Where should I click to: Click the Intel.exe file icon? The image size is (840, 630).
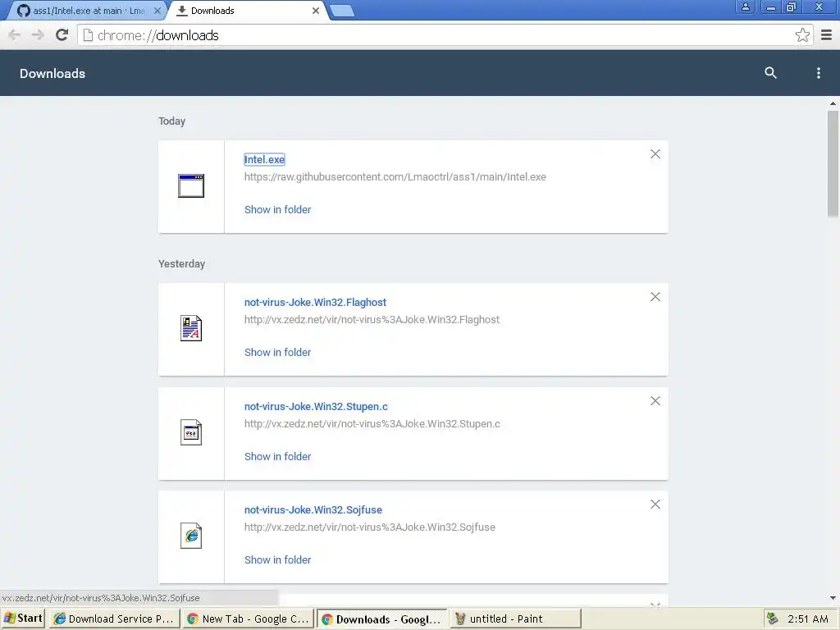191,186
